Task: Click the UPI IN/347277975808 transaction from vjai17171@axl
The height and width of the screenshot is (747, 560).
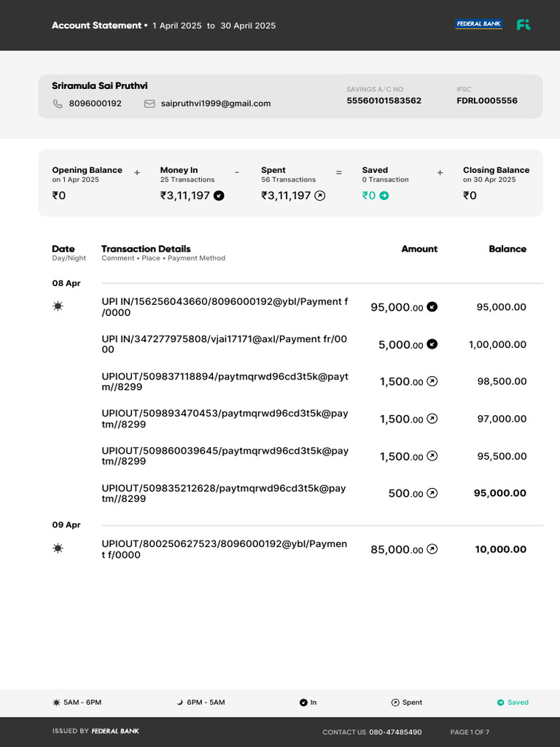Action: click(x=225, y=344)
